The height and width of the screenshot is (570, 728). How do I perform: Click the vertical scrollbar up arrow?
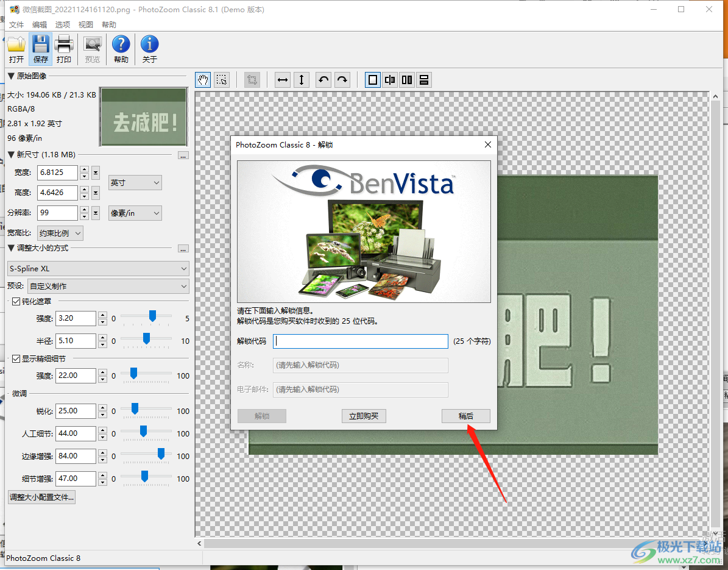pos(715,96)
